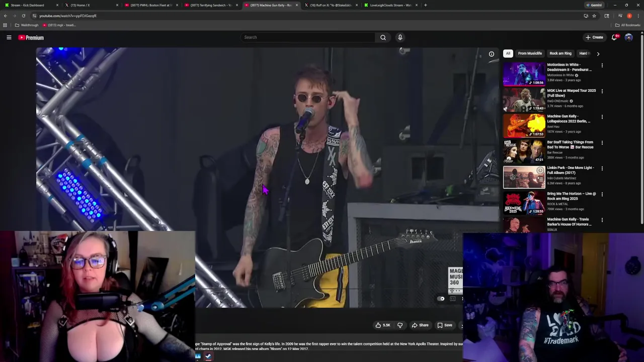Focus the YouTube search box

pyautogui.click(x=308, y=37)
